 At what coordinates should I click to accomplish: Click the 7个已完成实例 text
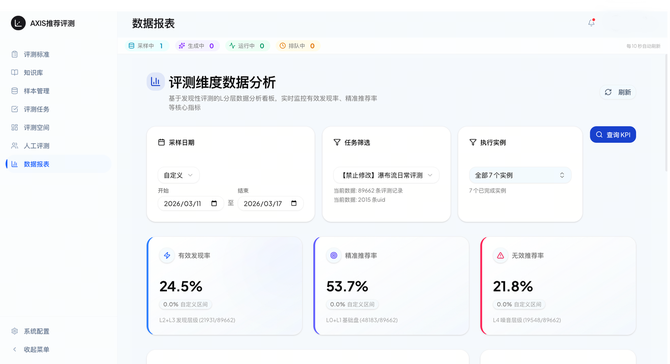pyautogui.click(x=488, y=191)
